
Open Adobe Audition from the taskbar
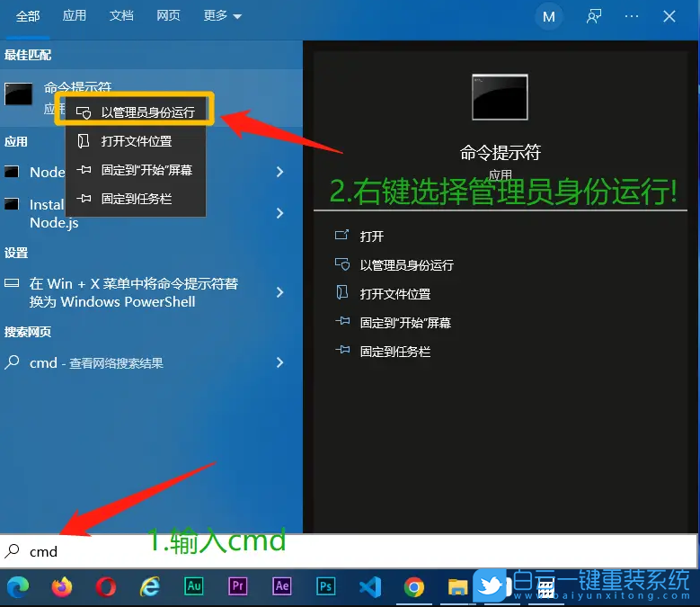194,586
